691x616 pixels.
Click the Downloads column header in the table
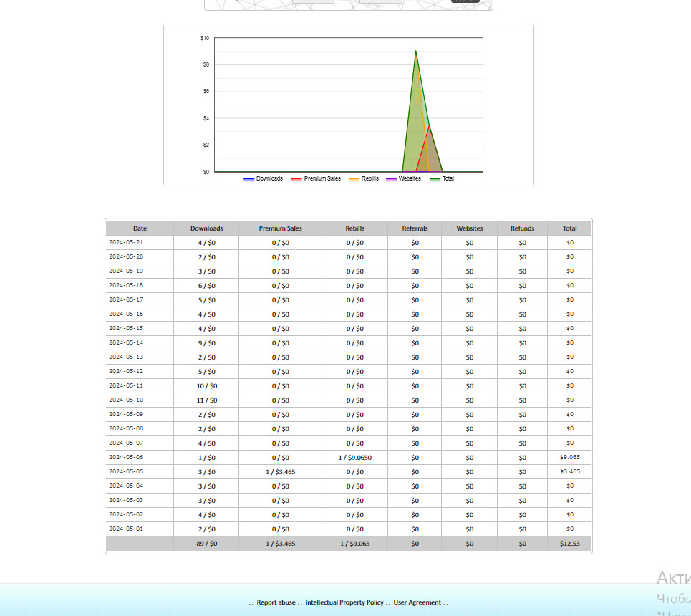(x=206, y=228)
